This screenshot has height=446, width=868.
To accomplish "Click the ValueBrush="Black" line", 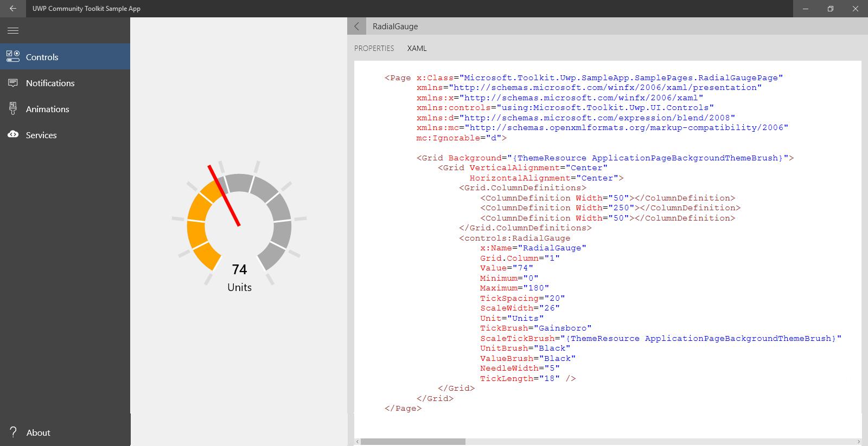I will pyautogui.click(x=528, y=358).
